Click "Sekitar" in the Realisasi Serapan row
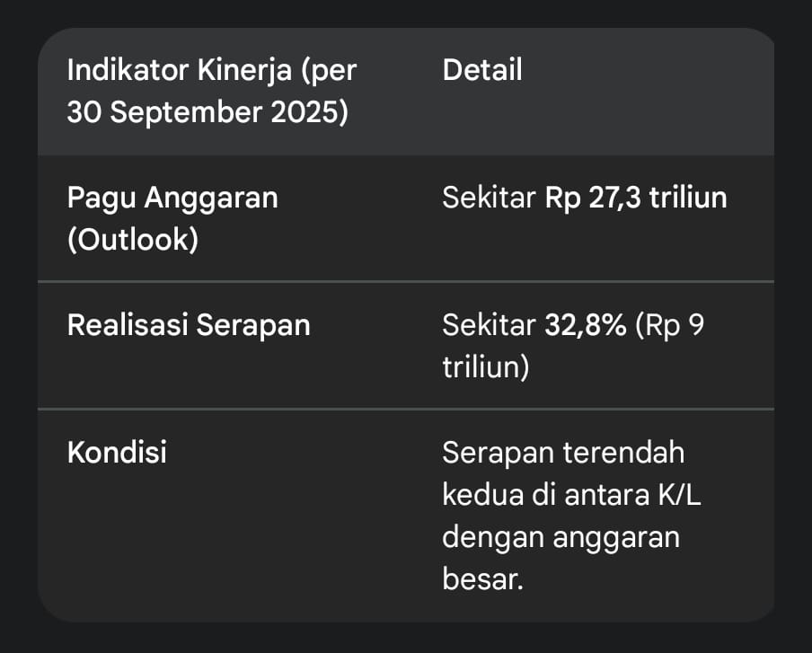 (489, 324)
